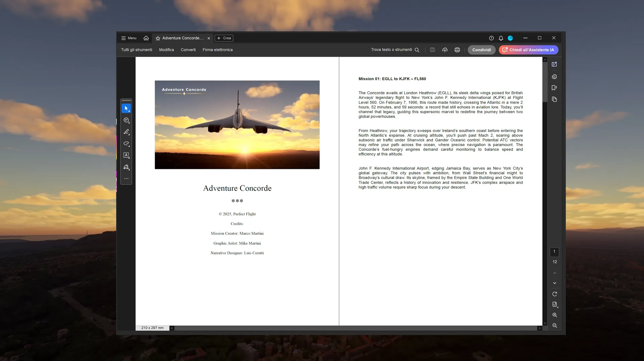Screen dimensions: 644x361
Task: Open the AI assistant panel icon
Action: point(554,64)
